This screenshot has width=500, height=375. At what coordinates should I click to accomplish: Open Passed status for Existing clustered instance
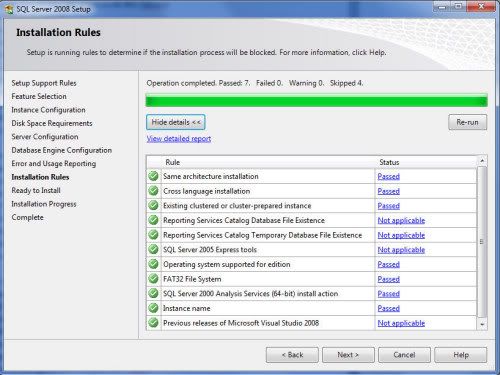pyautogui.click(x=388, y=206)
